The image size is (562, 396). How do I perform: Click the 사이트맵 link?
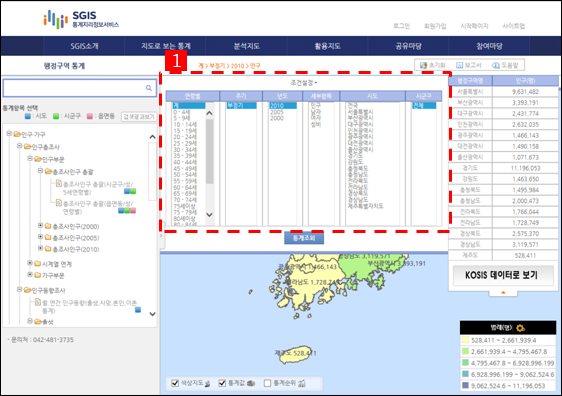[x=514, y=26]
